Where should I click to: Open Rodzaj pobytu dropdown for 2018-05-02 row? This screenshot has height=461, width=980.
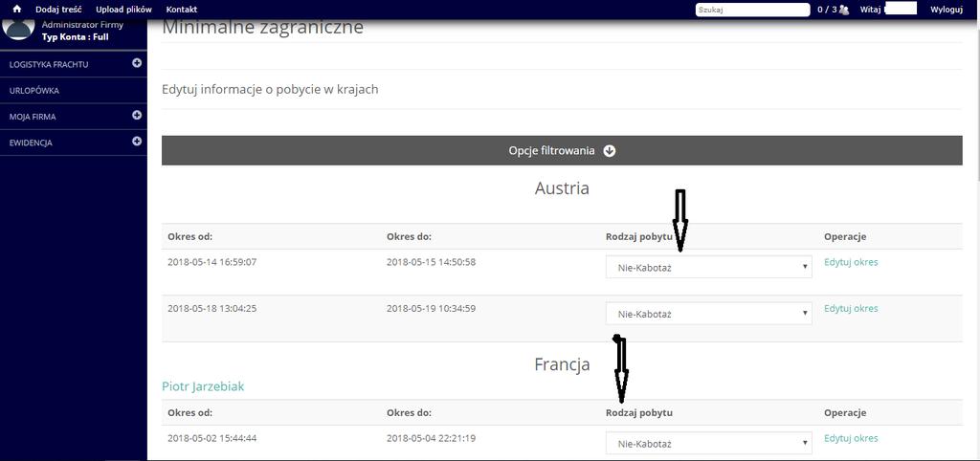(x=709, y=444)
